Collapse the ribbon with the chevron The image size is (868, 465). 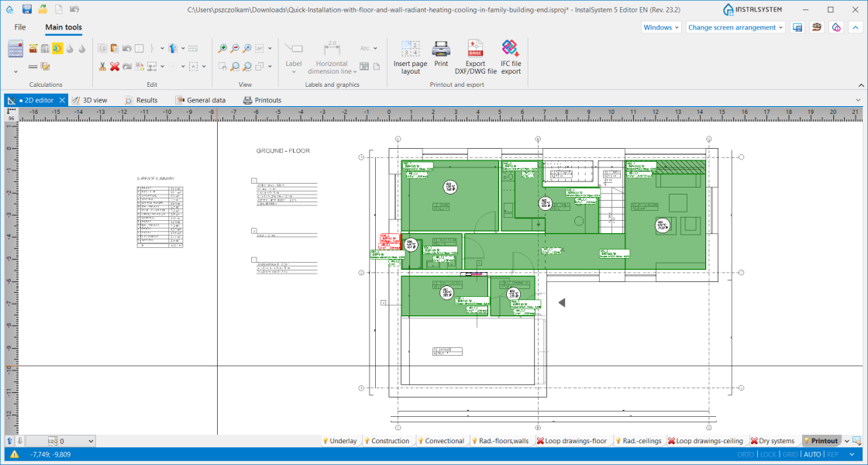pyautogui.click(x=861, y=85)
